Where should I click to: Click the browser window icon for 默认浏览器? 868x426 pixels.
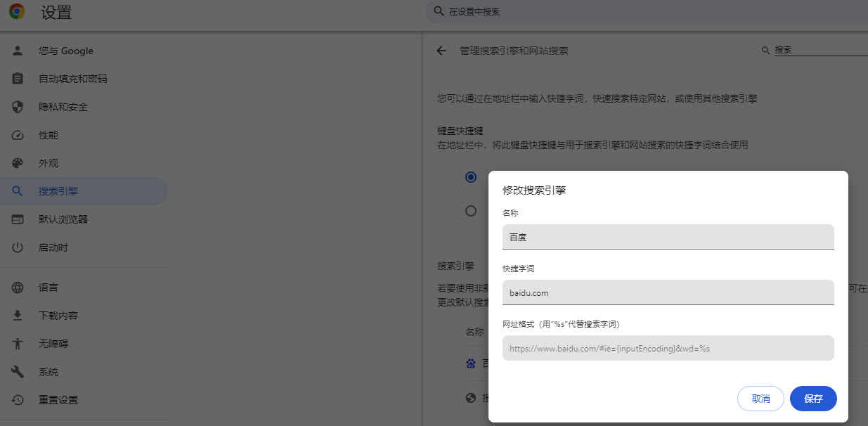18,219
